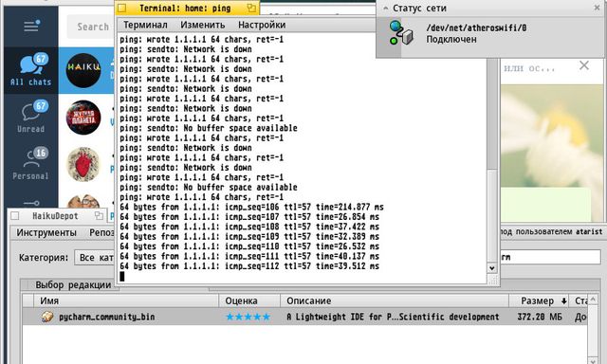Click the Terminal window zoom icon
The width and height of the screenshot is (607, 364).
[x=251, y=8]
